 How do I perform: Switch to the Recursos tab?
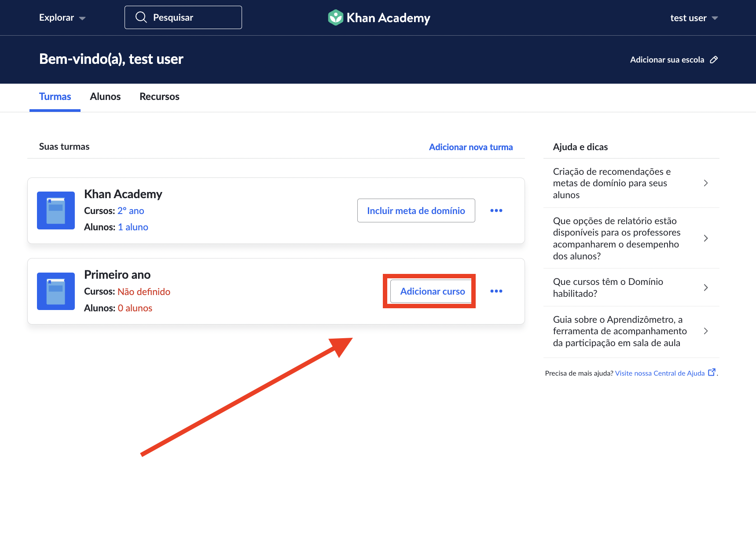pyautogui.click(x=159, y=97)
